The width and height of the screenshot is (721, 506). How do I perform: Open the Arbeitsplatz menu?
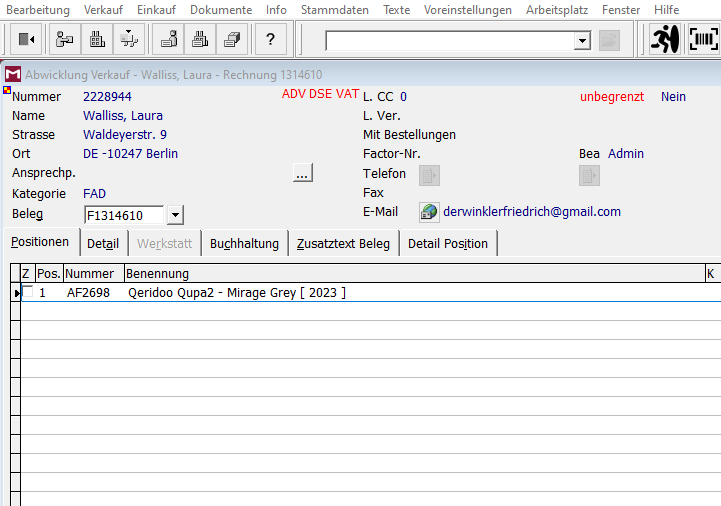[557, 10]
